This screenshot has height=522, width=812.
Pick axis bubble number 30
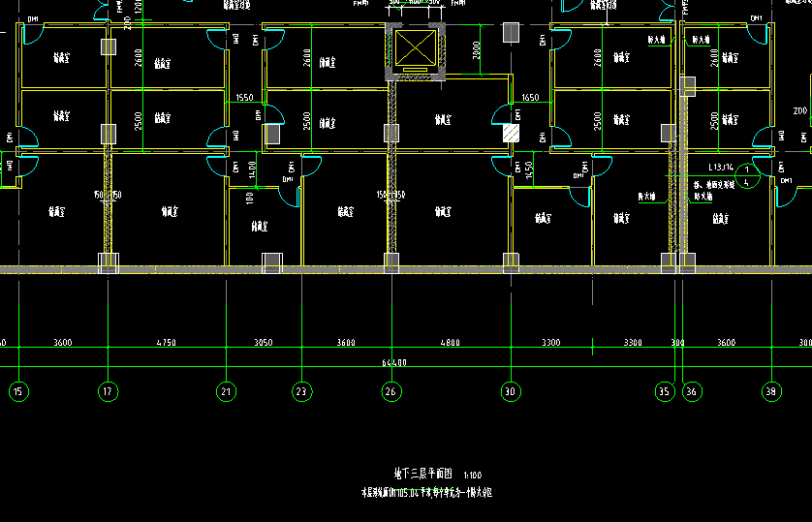click(x=511, y=391)
